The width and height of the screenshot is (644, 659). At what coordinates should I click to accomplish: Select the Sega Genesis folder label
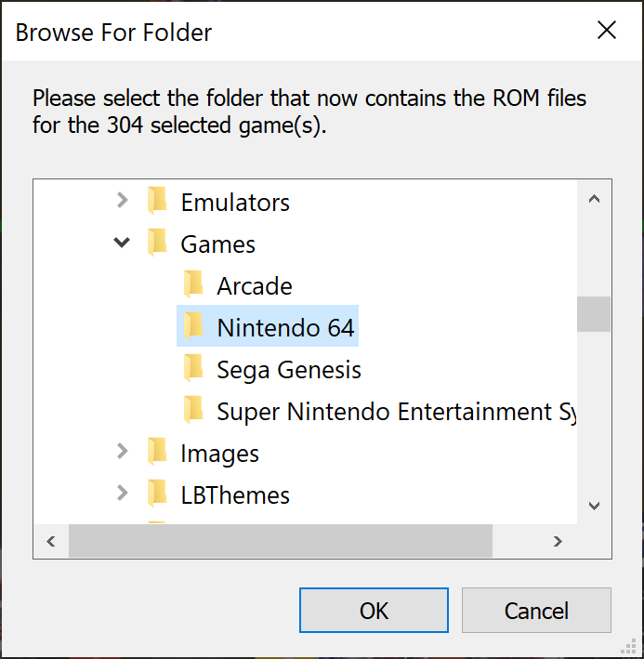(289, 370)
